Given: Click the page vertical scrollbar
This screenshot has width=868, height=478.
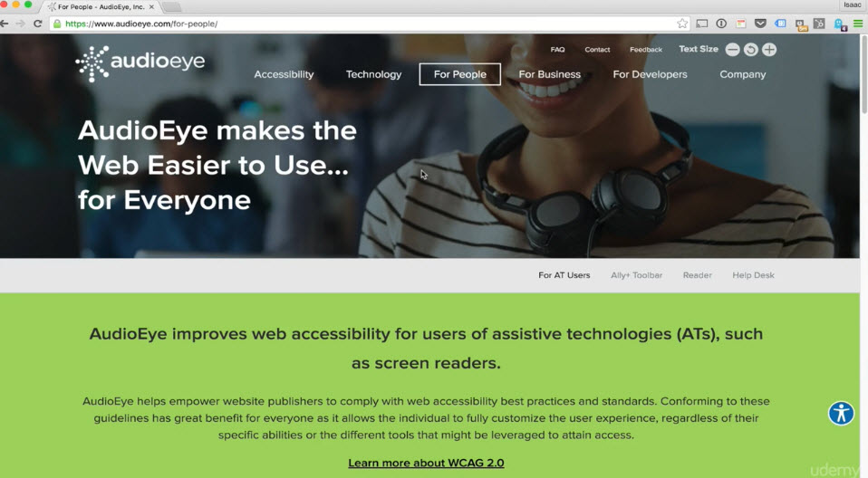Looking at the screenshot, I should [x=863, y=254].
